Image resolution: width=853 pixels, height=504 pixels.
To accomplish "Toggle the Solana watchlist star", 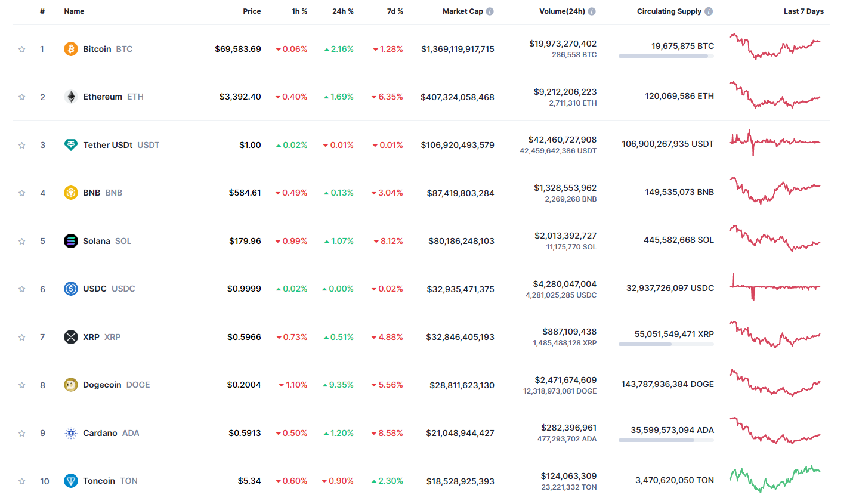I will click(22, 241).
